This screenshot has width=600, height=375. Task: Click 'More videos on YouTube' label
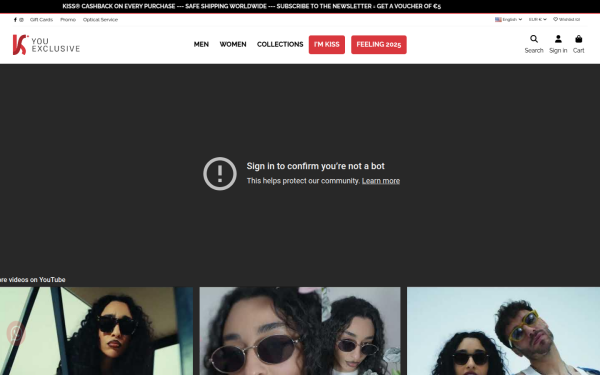click(x=33, y=280)
